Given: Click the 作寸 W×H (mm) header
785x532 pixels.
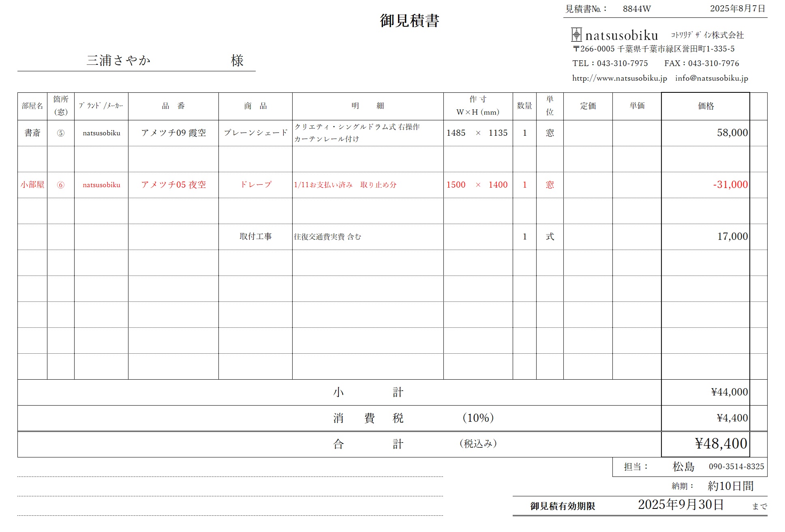Looking at the screenshot, I should pyautogui.click(x=478, y=106).
